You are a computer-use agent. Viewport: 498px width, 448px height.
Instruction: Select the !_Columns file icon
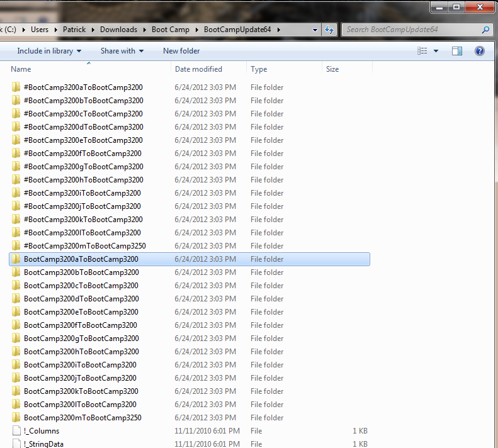16,431
